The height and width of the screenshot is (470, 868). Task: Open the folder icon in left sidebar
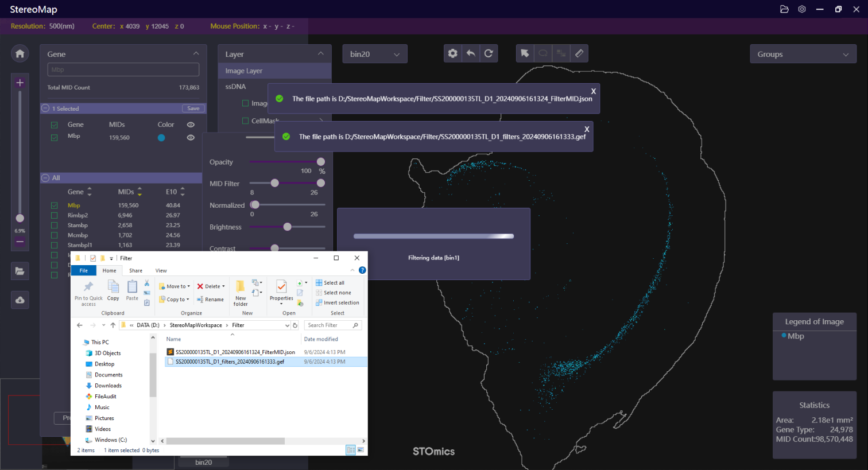click(x=20, y=271)
